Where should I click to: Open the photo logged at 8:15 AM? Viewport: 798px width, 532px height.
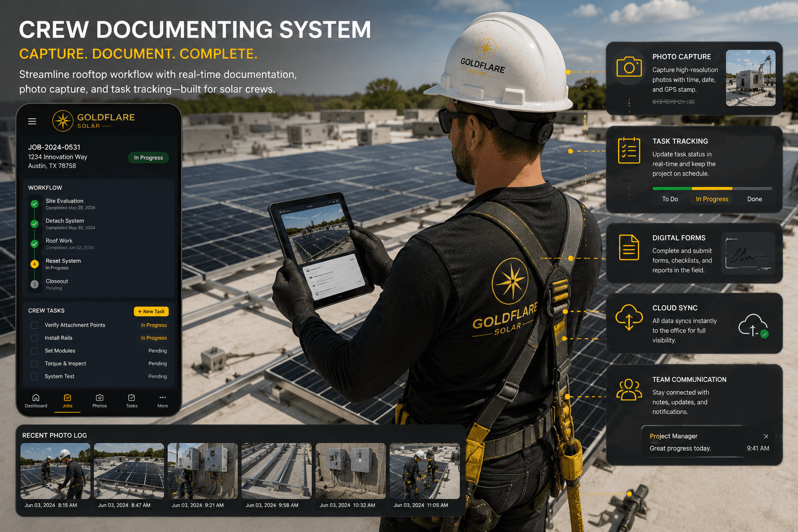pyautogui.click(x=56, y=471)
